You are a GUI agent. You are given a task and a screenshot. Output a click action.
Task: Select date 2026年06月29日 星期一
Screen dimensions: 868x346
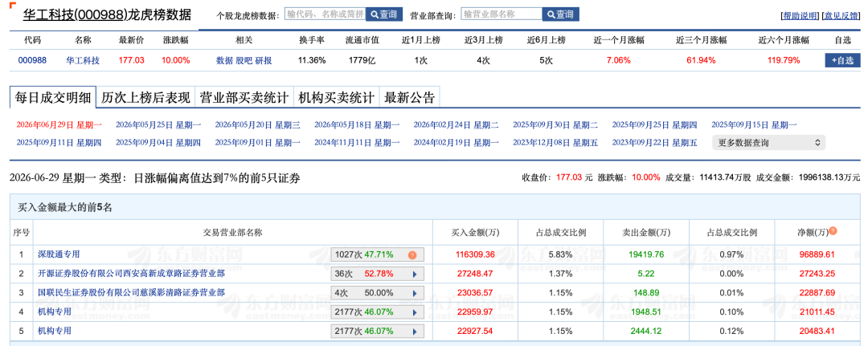click(59, 124)
